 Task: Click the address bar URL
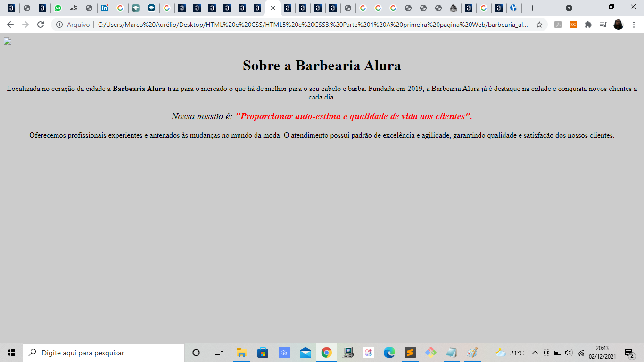tap(313, 25)
